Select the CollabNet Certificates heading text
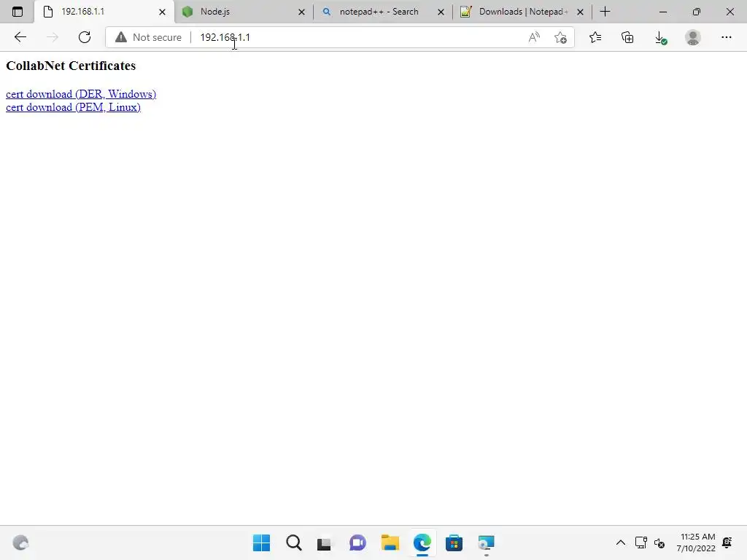The image size is (747, 560). coord(71,66)
